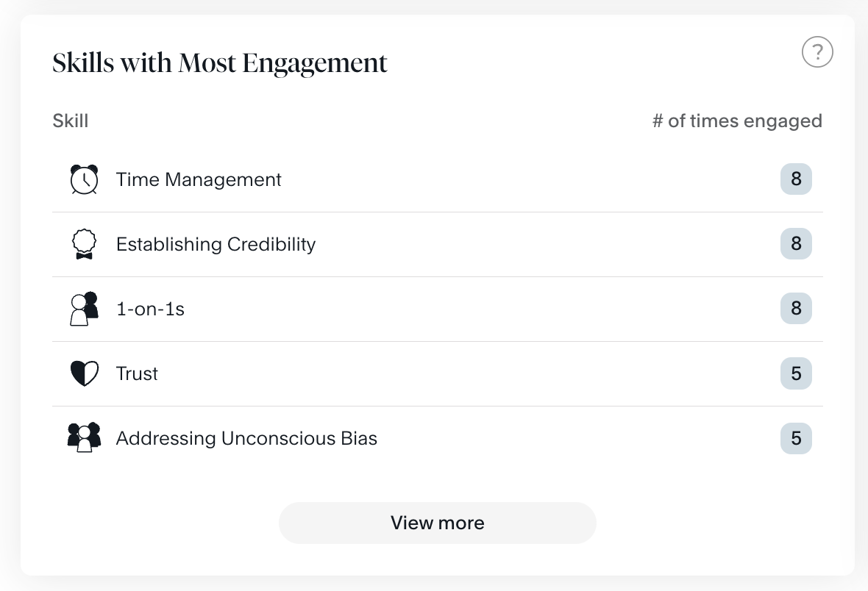Click the Addressing Unconscious Bias group icon
The image size is (868, 591).
pyautogui.click(x=84, y=438)
